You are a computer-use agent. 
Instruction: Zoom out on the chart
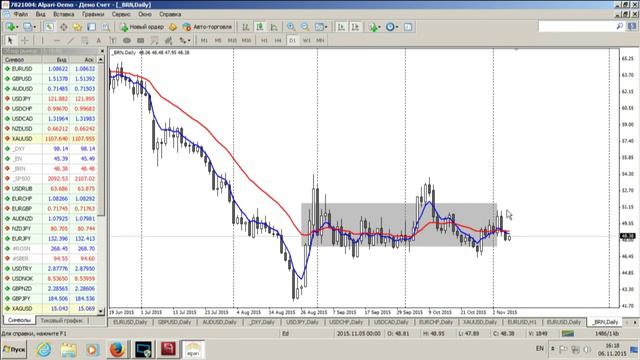pos(305,27)
